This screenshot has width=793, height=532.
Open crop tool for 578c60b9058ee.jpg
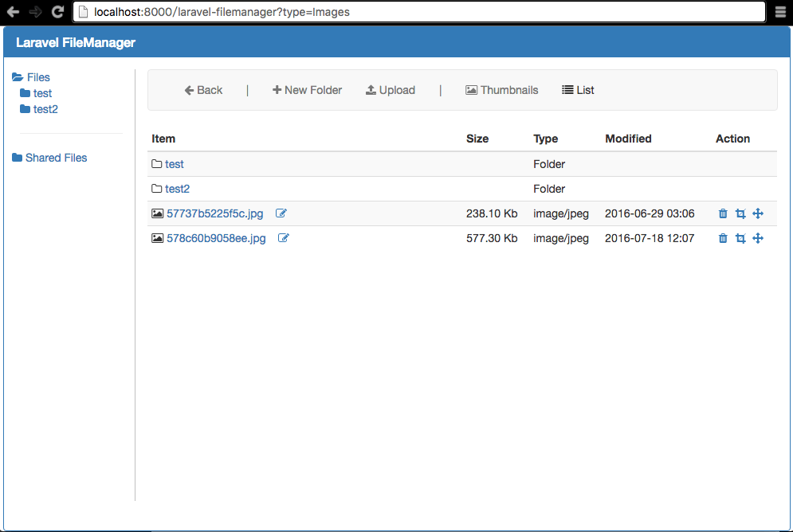[740, 238]
